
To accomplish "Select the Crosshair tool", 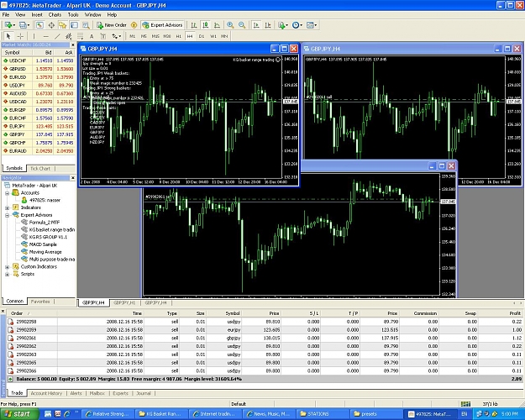I will (20, 36).
